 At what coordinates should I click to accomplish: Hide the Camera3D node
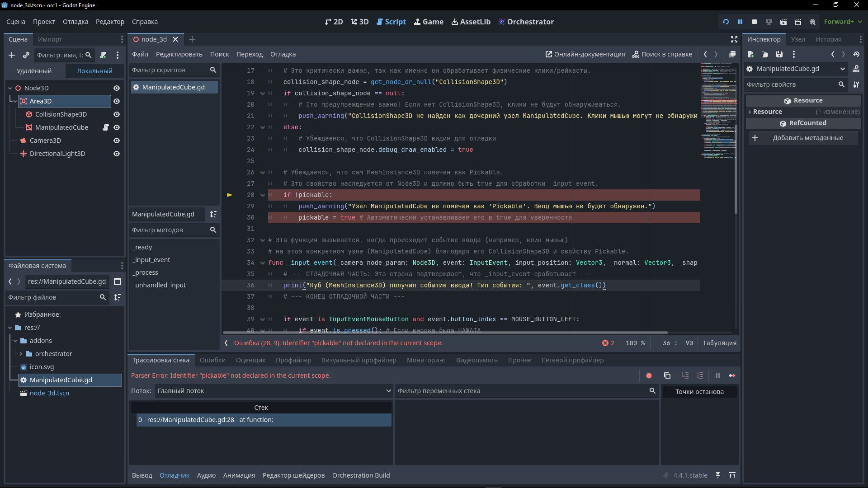click(x=116, y=141)
